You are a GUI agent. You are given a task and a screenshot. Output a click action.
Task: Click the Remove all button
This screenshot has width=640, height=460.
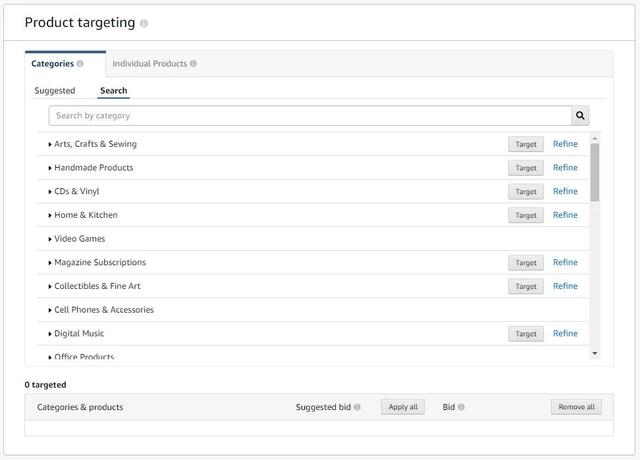(576, 407)
